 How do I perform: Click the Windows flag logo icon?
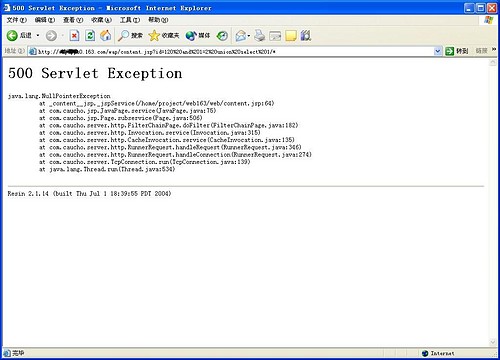pos(489,20)
